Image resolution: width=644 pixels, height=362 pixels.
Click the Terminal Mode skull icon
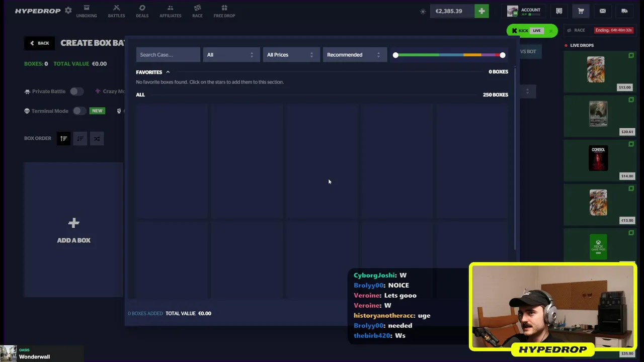pos(27,111)
